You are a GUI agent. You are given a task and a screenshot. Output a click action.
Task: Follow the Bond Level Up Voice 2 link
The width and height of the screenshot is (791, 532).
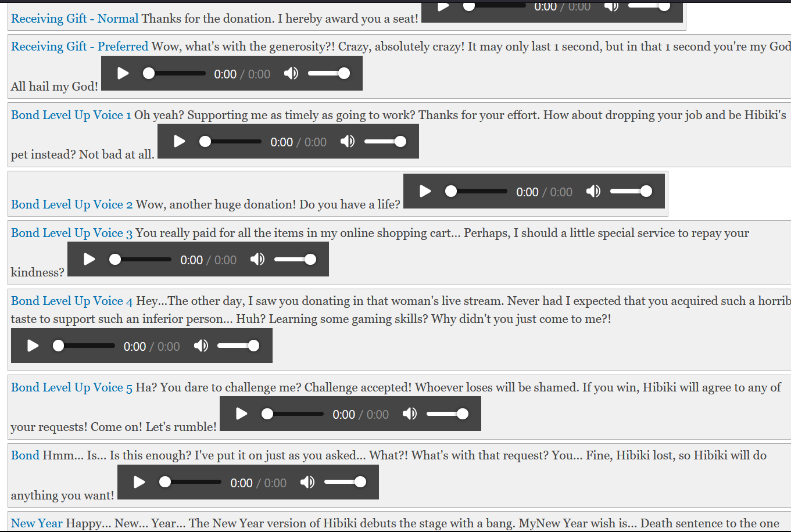pos(71,204)
